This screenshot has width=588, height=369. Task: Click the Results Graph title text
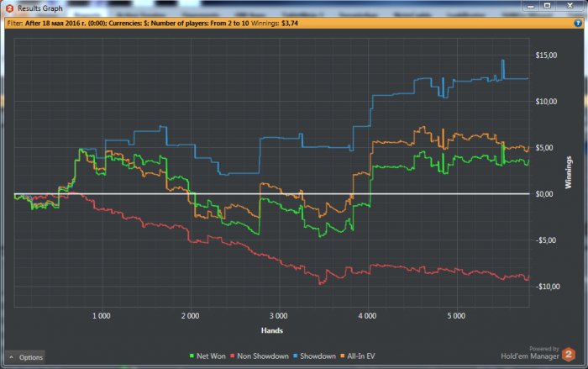(x=40, y=8)
